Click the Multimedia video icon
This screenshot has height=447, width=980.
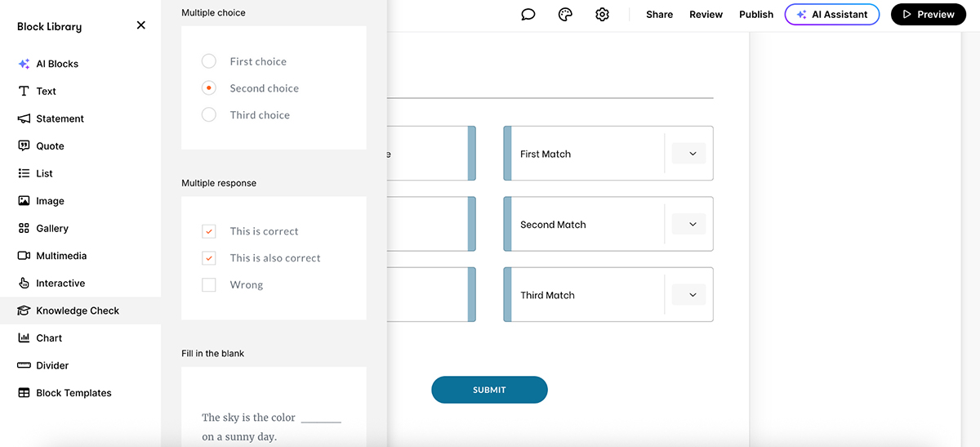(24, 256)
